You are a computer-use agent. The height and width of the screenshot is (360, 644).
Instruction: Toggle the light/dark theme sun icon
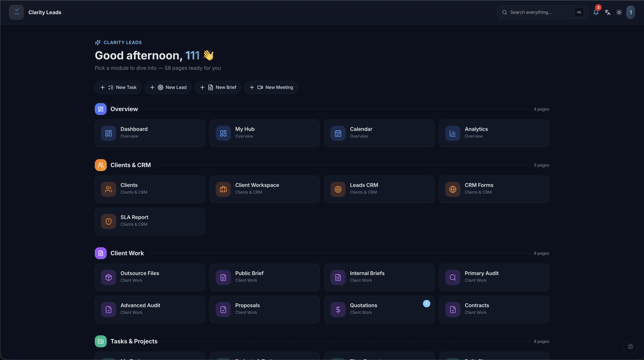619,12
